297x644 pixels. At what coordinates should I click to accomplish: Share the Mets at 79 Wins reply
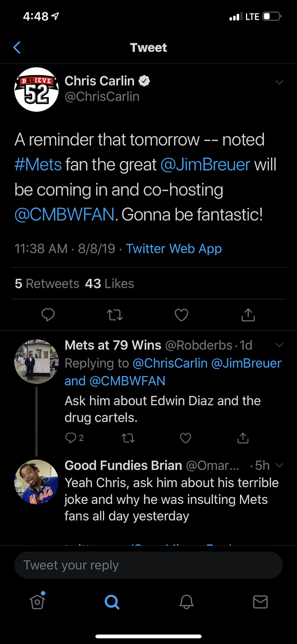243,438
